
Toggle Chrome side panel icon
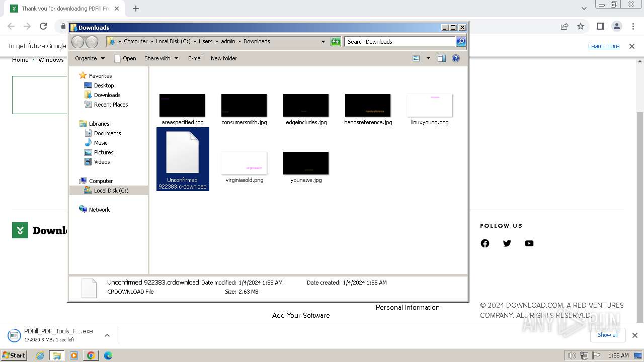coord(601,26)
